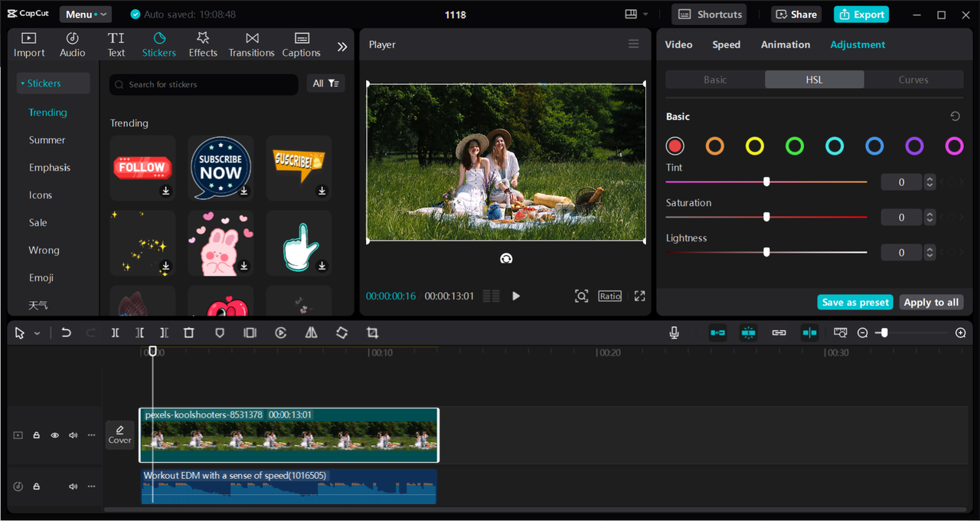Screen dimensions: 980x521
Task: Switch to the Effects tab
Action: click(203, 45)
